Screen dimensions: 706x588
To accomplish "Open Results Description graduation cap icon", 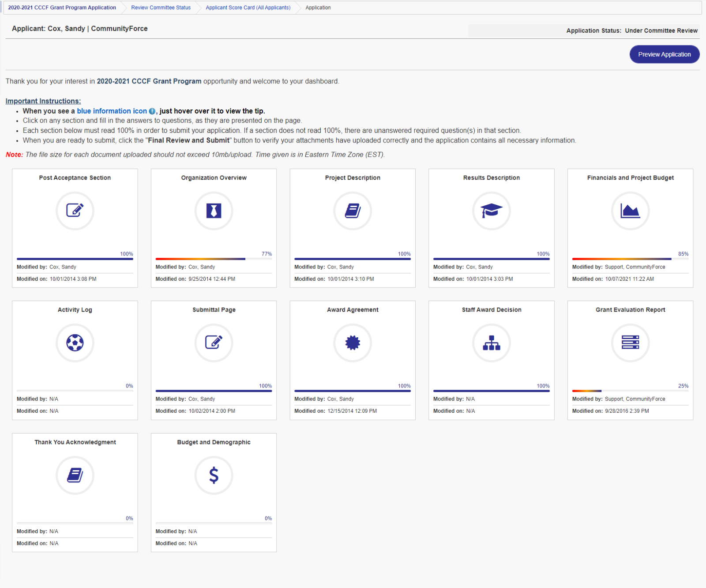I will click(x=492, y=211).
